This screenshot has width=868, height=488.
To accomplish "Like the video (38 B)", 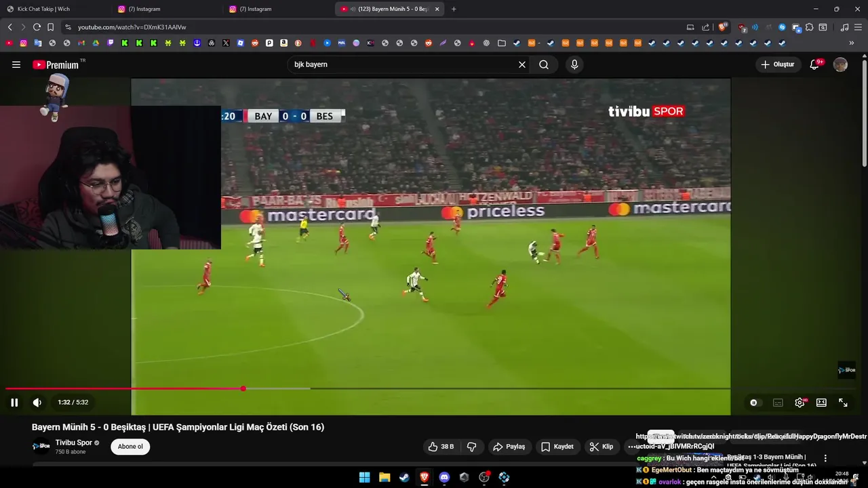I will tap(440, 447).
